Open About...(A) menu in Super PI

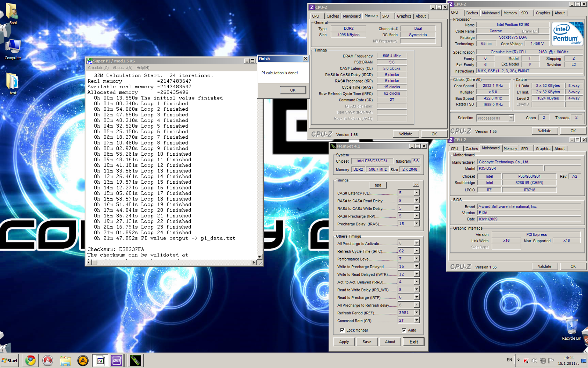[x=122, y=68]
